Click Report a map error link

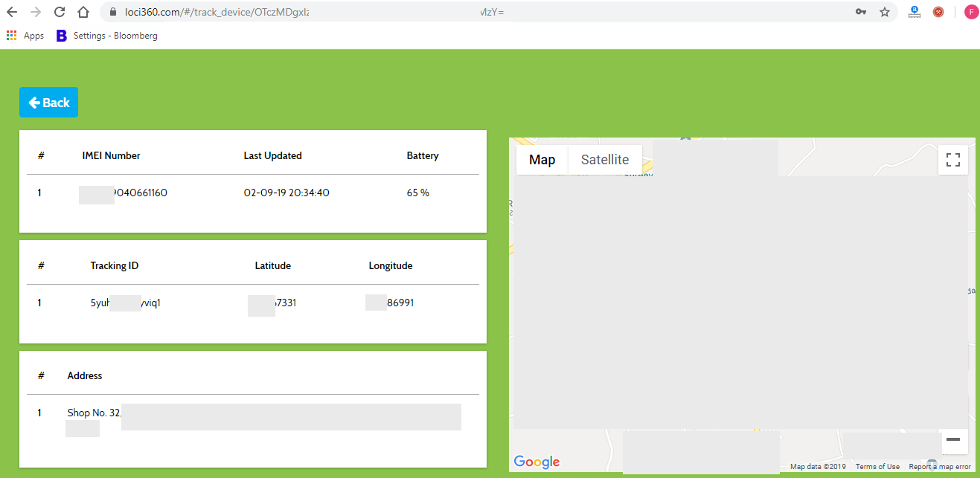[939, 467]
